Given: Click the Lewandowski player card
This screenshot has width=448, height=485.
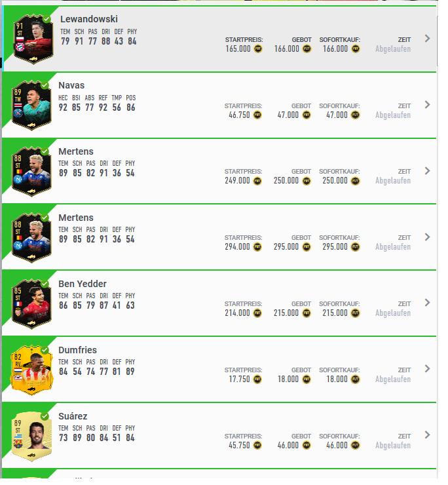Looking at the screenshot, I should [33, 39].
